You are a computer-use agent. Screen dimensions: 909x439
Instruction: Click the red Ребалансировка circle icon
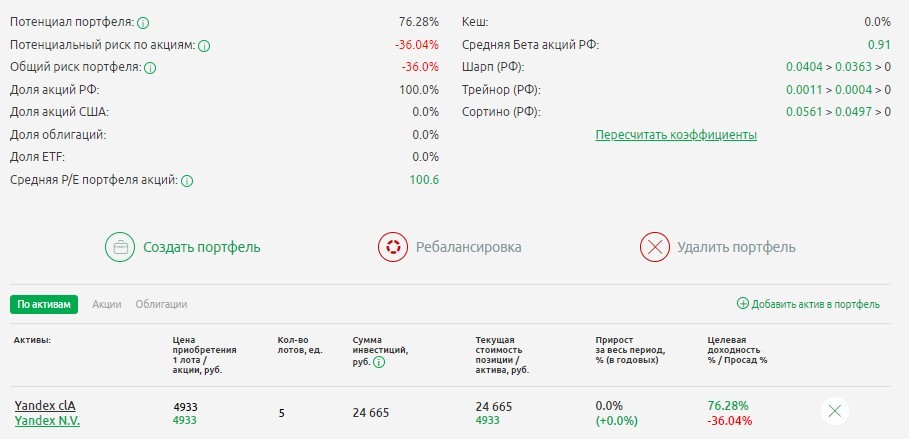coord(392,247)
